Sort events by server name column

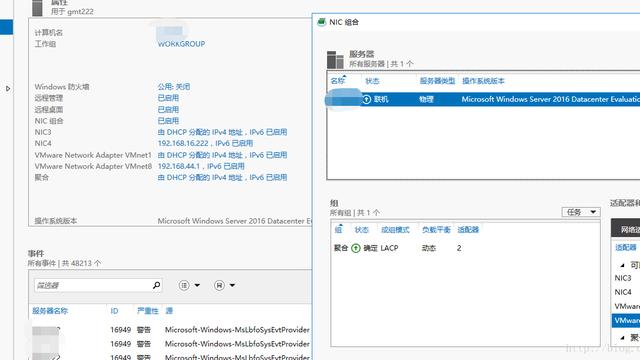pyautogui.click(x=50, y=311)
